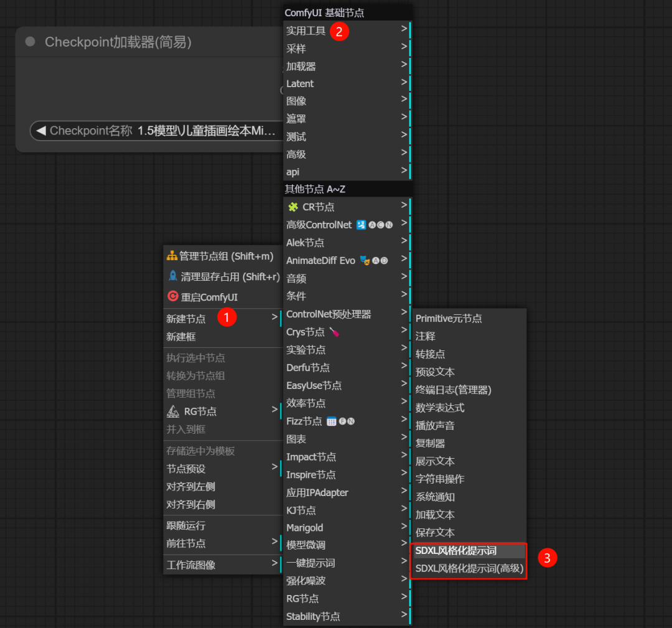
Task: Open the api node category
Action: click(x=347, y=172)
